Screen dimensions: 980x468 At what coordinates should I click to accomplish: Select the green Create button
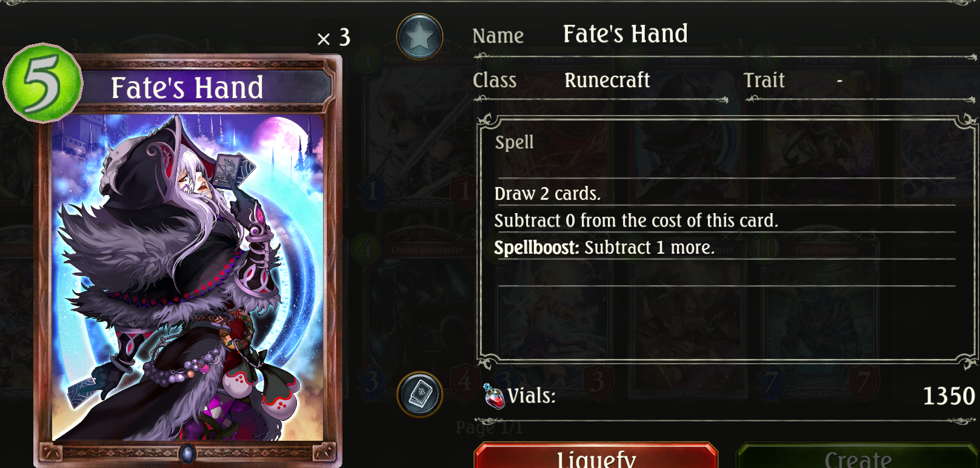pyautogui.click(x=857, y=455)
